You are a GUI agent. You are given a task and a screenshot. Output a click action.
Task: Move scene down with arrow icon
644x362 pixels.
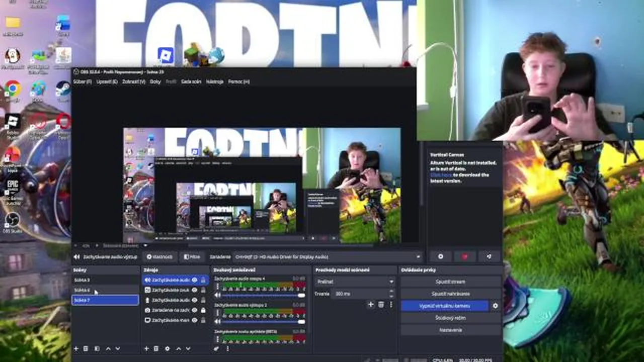point(118,348)
